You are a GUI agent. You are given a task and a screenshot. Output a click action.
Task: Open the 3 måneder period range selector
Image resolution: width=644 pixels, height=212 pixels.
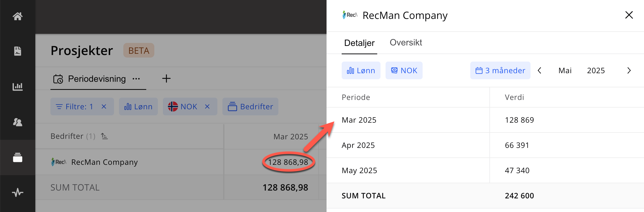pyautogui.click(x=500, y=70)
